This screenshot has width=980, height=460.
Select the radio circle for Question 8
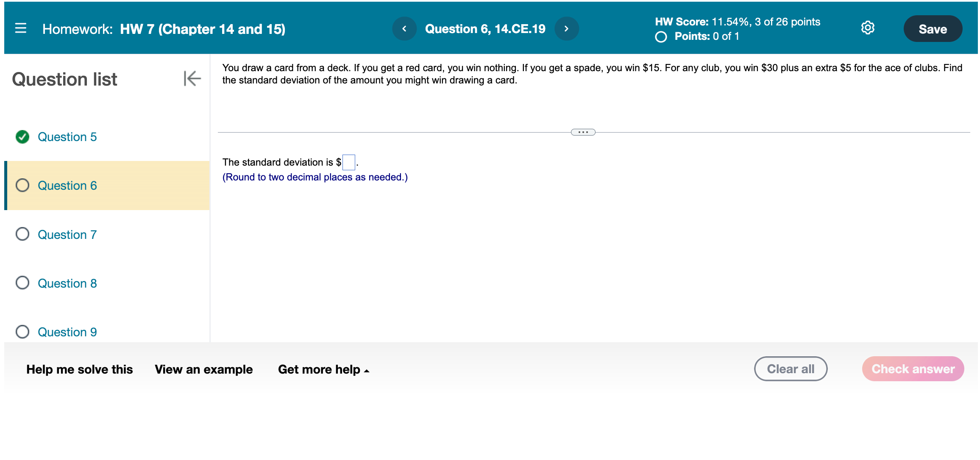[x=22, y=283]
